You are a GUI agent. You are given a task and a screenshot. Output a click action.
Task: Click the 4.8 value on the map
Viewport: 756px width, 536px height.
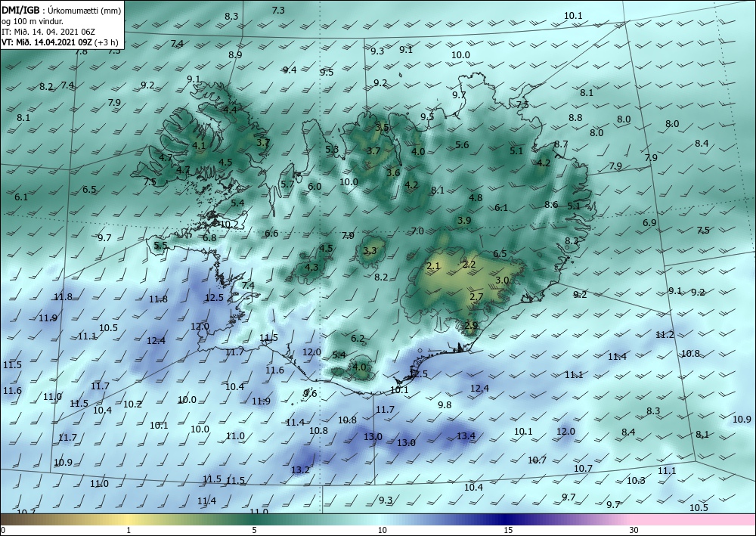pyautogui.click(x=476, y=197)
